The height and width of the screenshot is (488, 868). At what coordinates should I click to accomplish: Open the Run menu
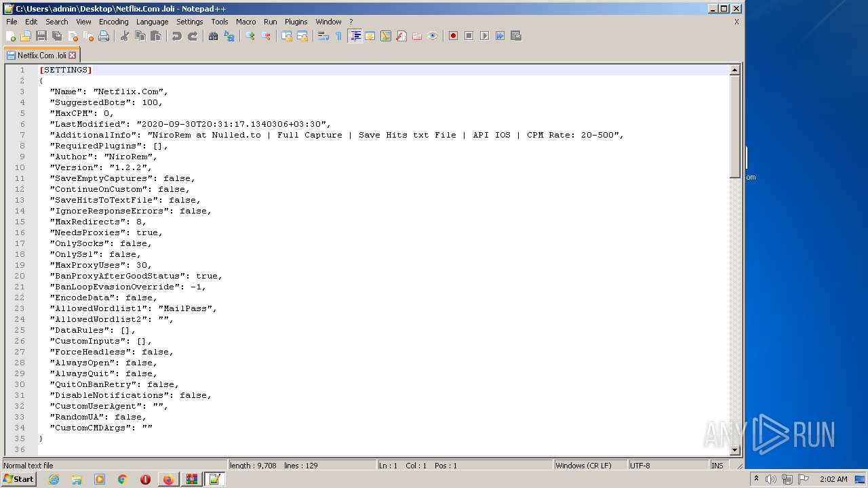pyautogui.click(x=271, y=22)
